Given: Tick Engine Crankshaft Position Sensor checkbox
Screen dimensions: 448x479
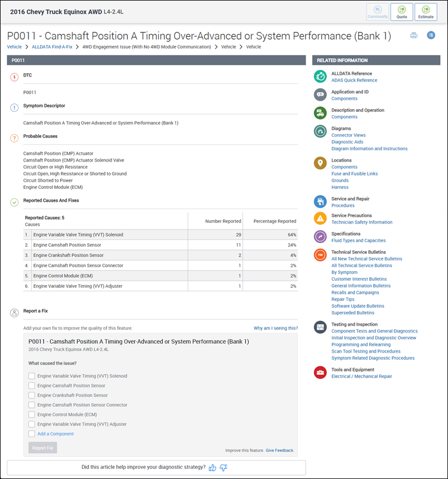Looking at the screenshot, I should [32, 395].
